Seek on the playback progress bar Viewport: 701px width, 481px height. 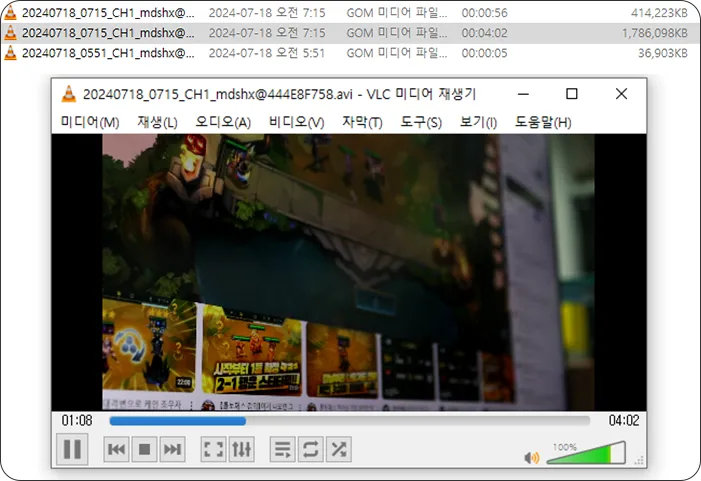click(x=350, y=421)
